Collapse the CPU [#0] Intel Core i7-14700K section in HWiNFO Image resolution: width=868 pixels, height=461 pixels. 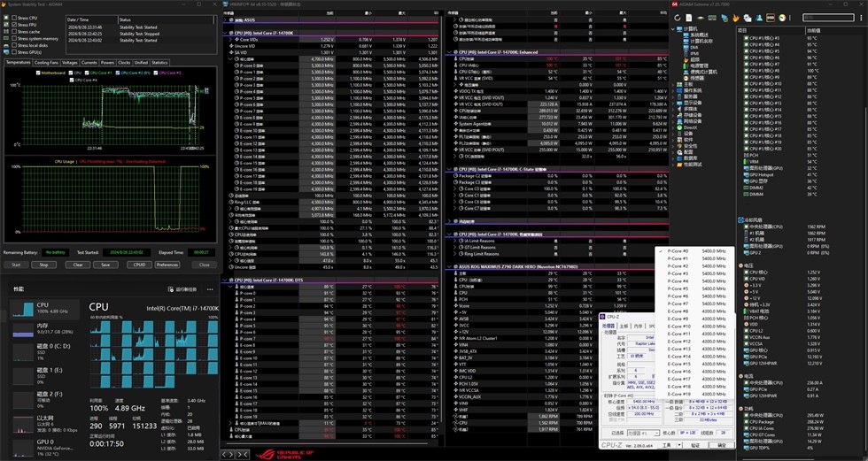point(226,33)
